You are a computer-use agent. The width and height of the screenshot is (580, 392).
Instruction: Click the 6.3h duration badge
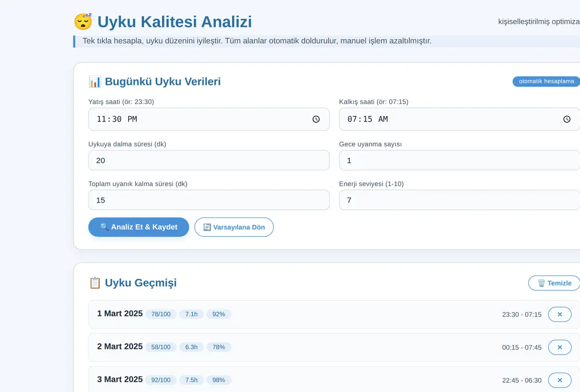tap(191, 347)
